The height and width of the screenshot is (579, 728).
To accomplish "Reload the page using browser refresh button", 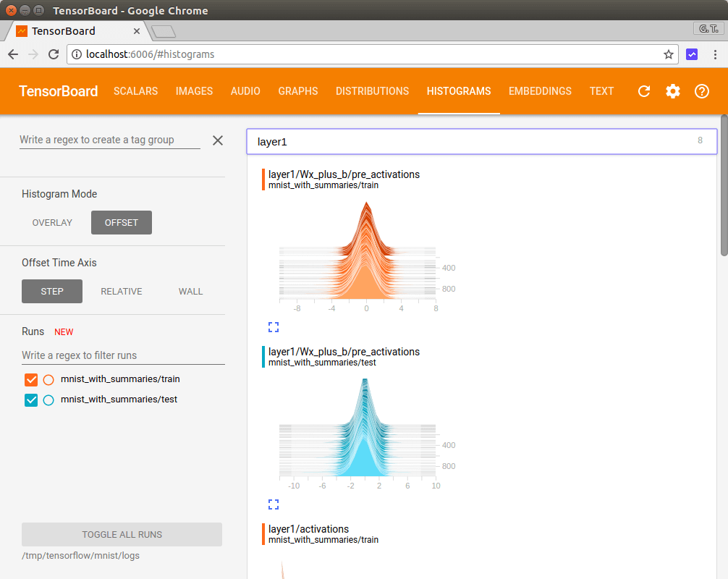I will point(54,54).
